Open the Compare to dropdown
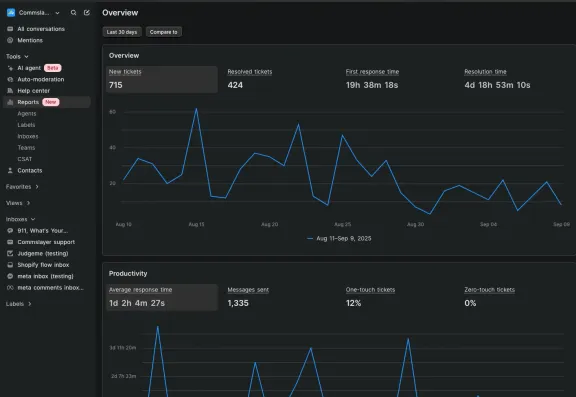The width and height of the screenshot is (576, 397). 163,32
